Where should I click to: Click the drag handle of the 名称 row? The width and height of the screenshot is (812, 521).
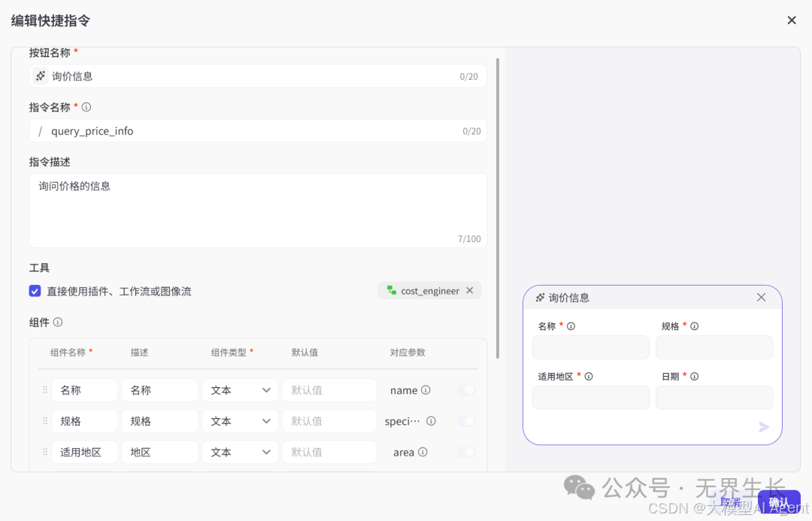click(x=45, y=390)
